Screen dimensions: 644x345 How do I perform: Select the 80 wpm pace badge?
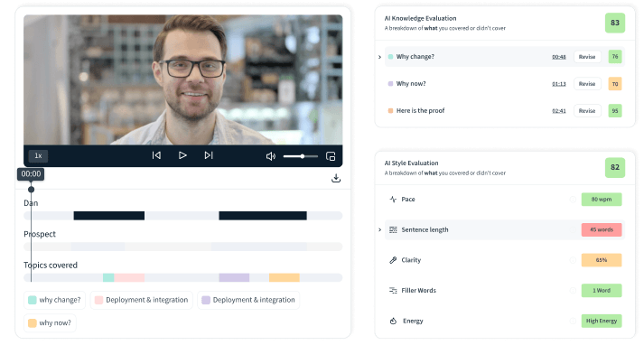[x=602, y=200]
